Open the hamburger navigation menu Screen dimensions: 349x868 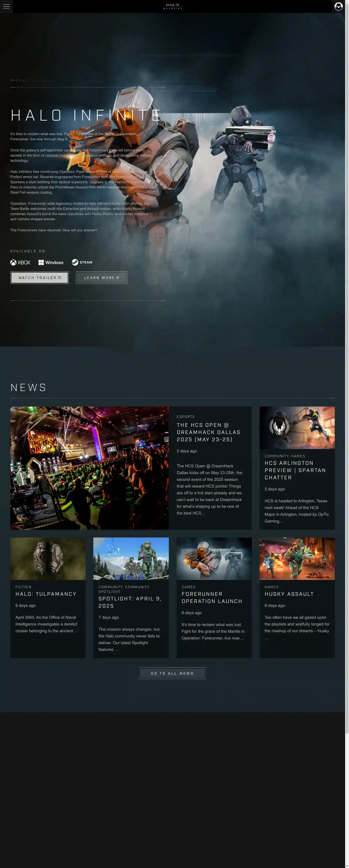click(6, 6)
